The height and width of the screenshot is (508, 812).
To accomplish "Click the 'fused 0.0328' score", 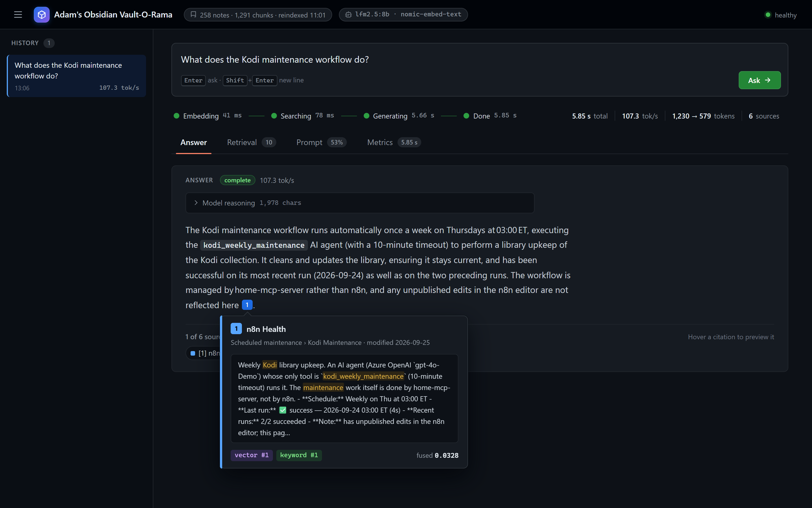I will tap(437, 455).
